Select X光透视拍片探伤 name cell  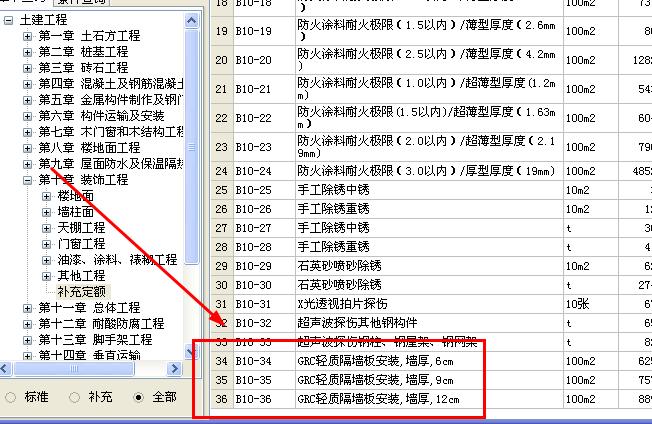[x=429, y=304]
